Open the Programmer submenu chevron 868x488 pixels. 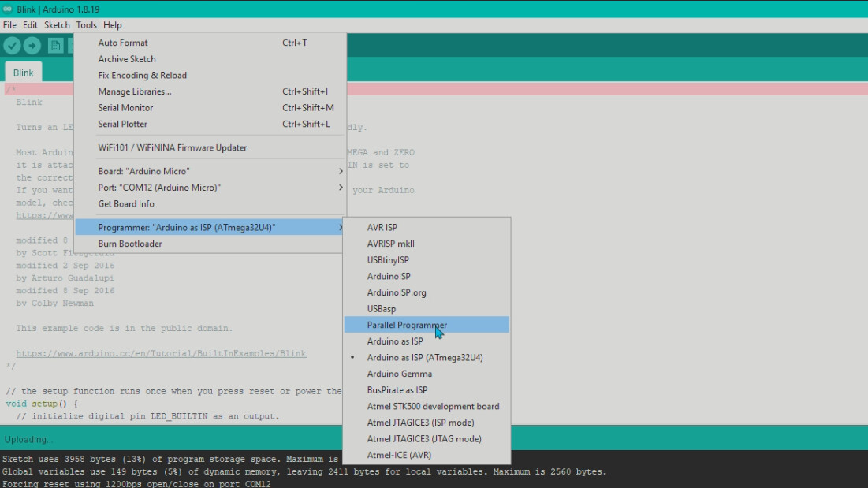click(x=341, y=227)
